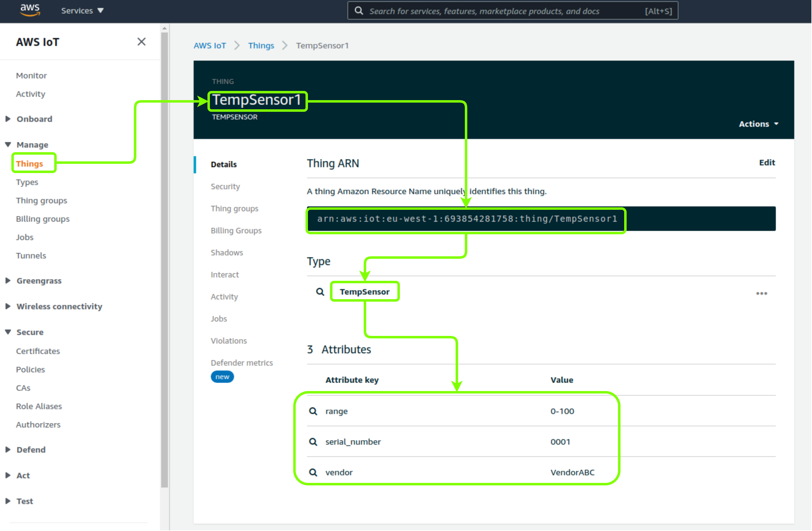
Task: Open the three-dot menu for the Type row
Action: pyautogui.click(x=761, y=293)
